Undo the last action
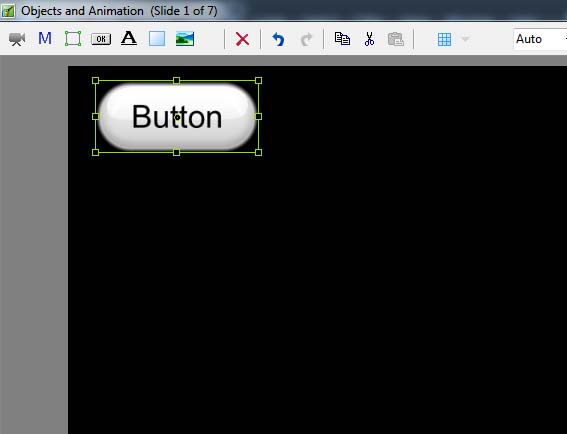Image resolution: width=567 pixels, height=434 pixels. click(x=278, y=39)
